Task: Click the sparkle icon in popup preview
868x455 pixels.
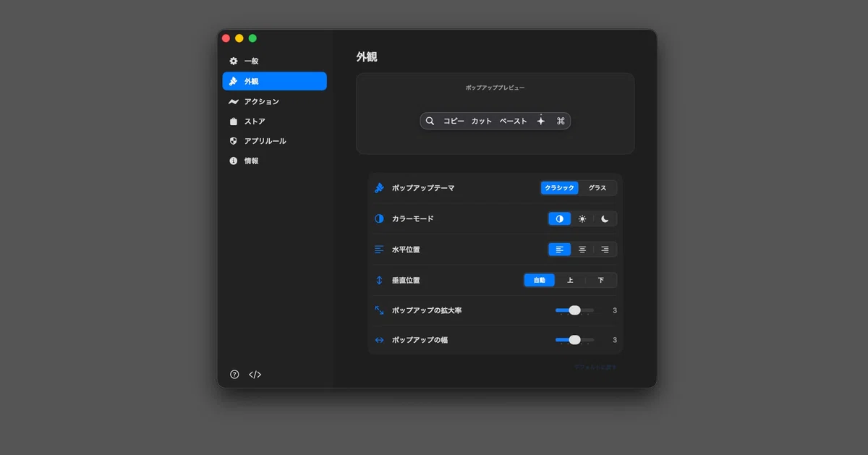Action: pos(540,121)
